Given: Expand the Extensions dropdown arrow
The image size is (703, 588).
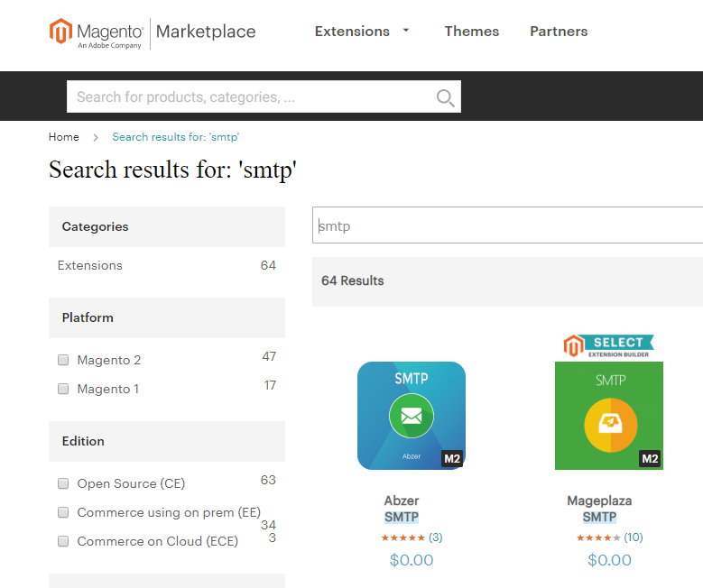Looking at the screenshot, I should coord(406,31).
